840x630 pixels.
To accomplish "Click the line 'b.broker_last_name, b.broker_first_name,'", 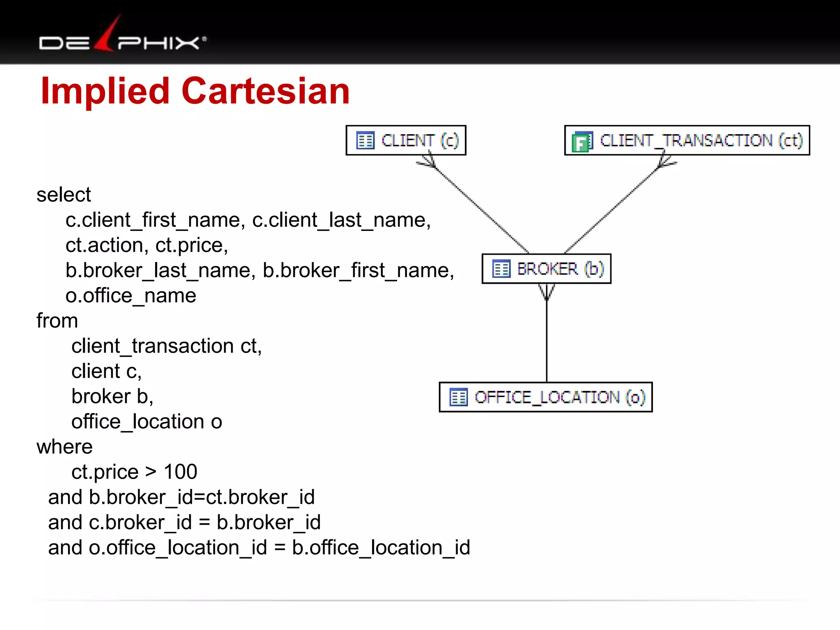I will click(x=260, y=271).
